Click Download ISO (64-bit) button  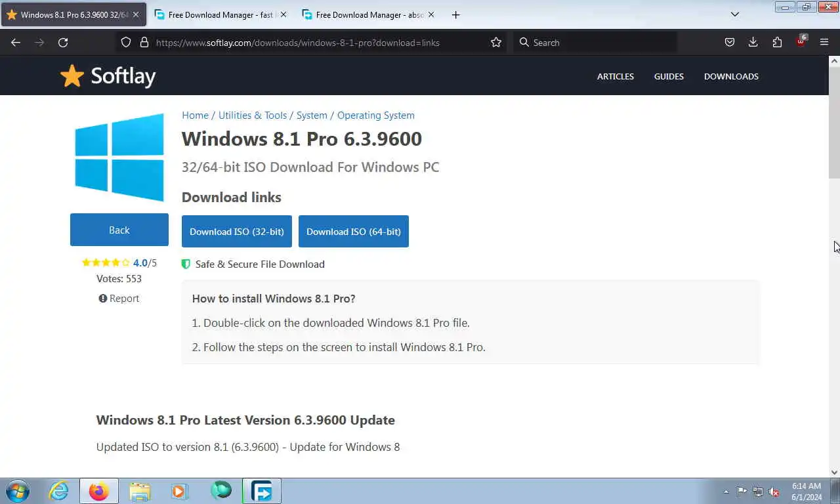coord(354,232)
